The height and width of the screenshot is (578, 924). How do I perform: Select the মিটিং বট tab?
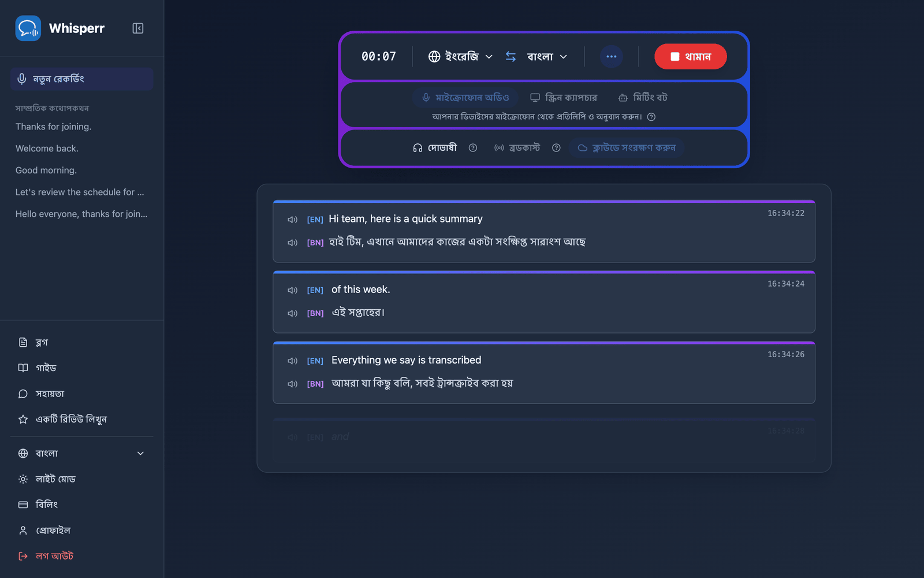(x=643, y=98)
